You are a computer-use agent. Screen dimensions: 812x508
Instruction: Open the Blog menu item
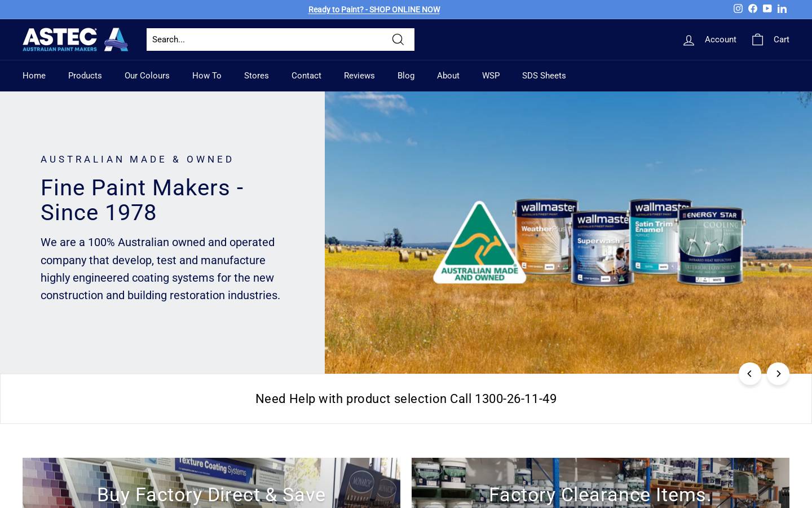[x=406, y=76]
